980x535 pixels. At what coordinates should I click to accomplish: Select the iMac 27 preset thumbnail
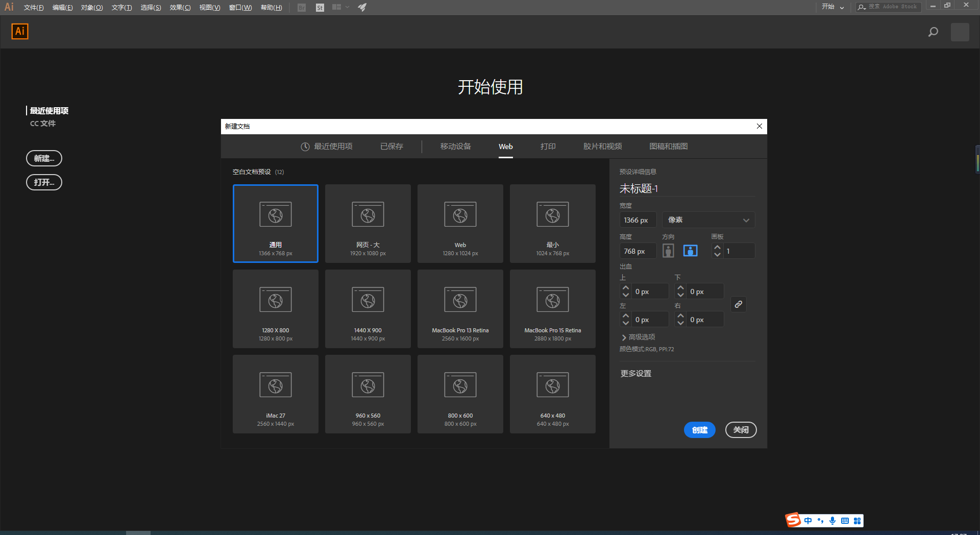pyautogui.click(x=275, y=394)
